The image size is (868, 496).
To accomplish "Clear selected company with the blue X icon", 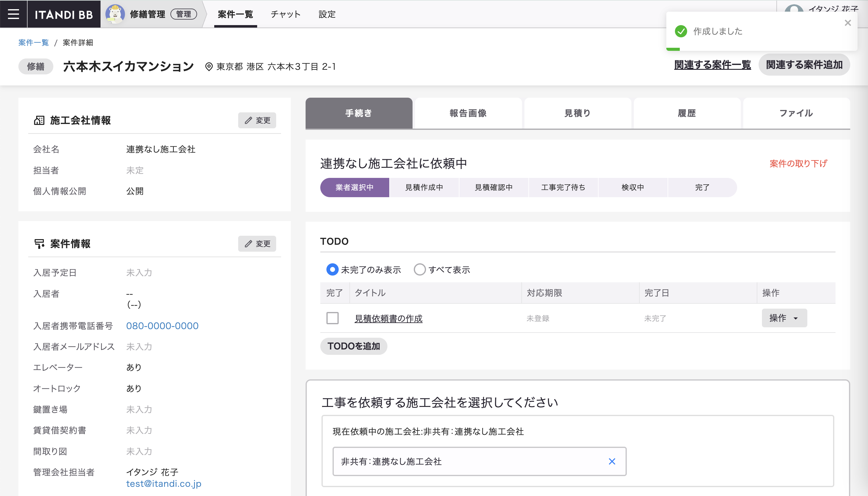I will pyautogui.click(x=612, y=461).
